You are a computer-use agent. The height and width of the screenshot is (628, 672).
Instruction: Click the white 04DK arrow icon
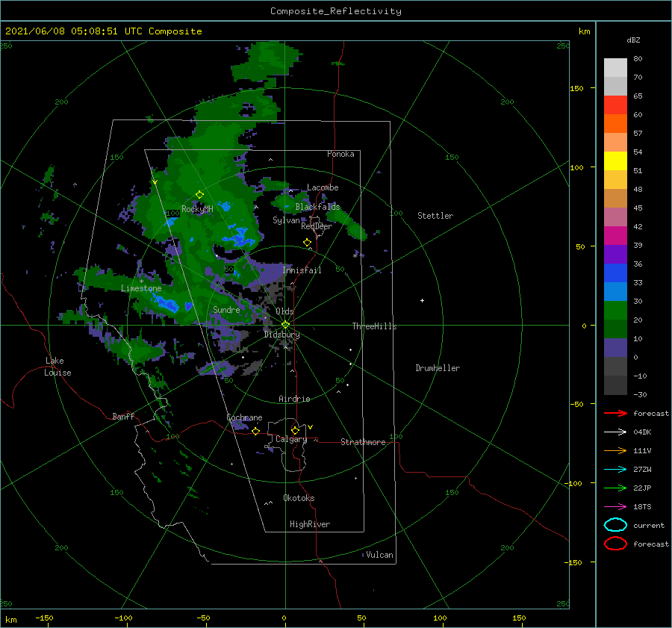(615, 432)
